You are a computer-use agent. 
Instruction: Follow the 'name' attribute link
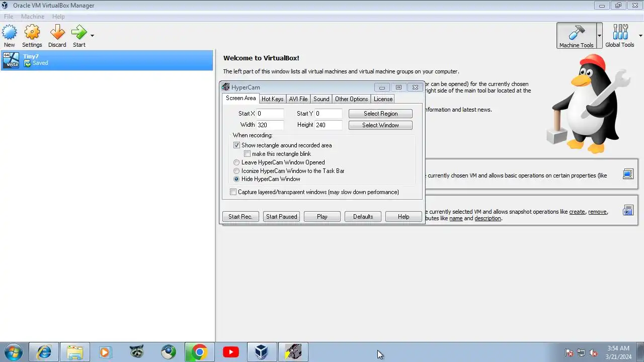click(456, 218)
